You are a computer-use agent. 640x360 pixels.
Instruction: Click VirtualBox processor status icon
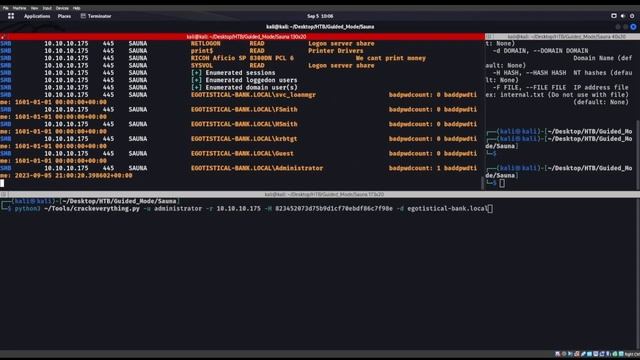pyautogui.click(x=608, y=354)
